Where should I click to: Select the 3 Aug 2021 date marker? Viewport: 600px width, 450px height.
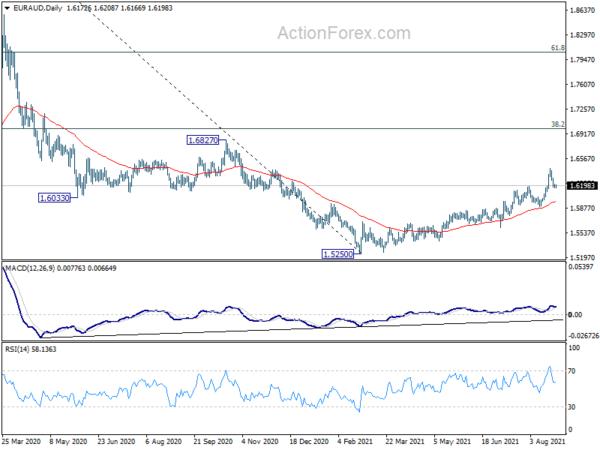tap(547, 442)
